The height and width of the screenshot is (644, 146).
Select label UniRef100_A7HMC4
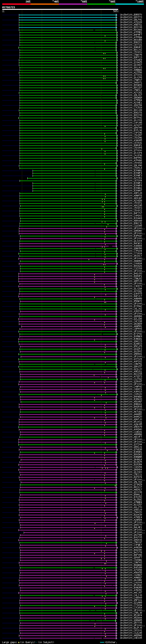(x=131, y=517)
